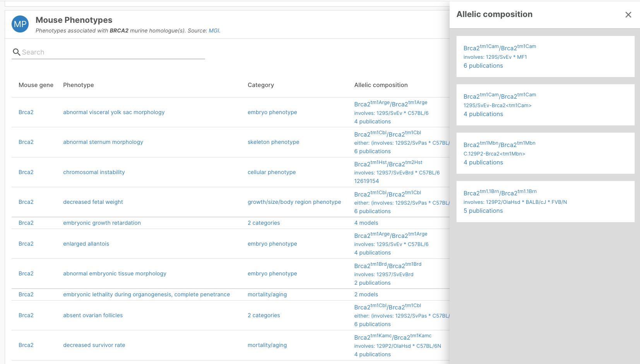Image resolution: width=640 pixels, height=364 pixels.
Task: Click the Mouse gene column header
Action: (36, 85)
